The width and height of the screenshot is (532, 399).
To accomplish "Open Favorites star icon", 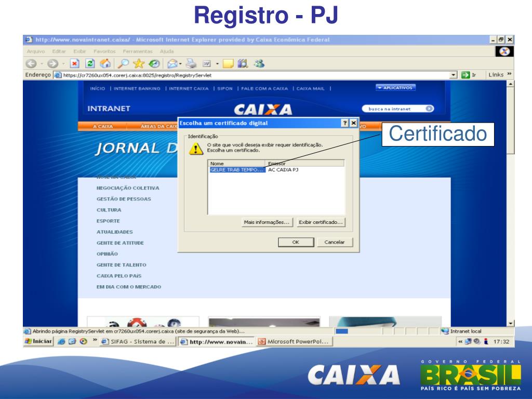I will [x=139, y=63].
